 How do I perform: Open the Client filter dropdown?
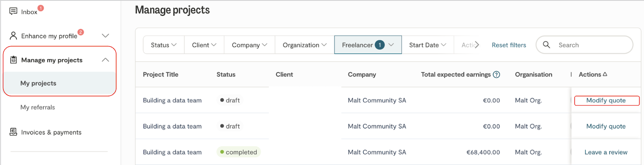click(204, 45)
